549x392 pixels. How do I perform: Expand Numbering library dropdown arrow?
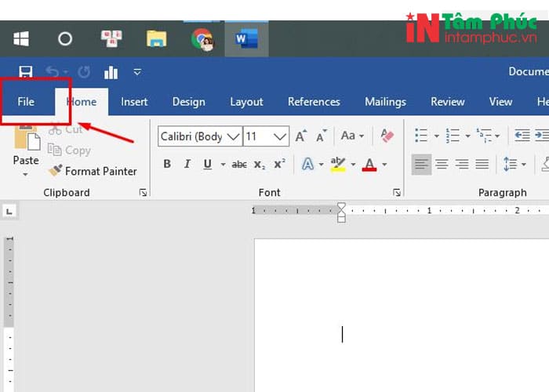(x=467, y=136)
